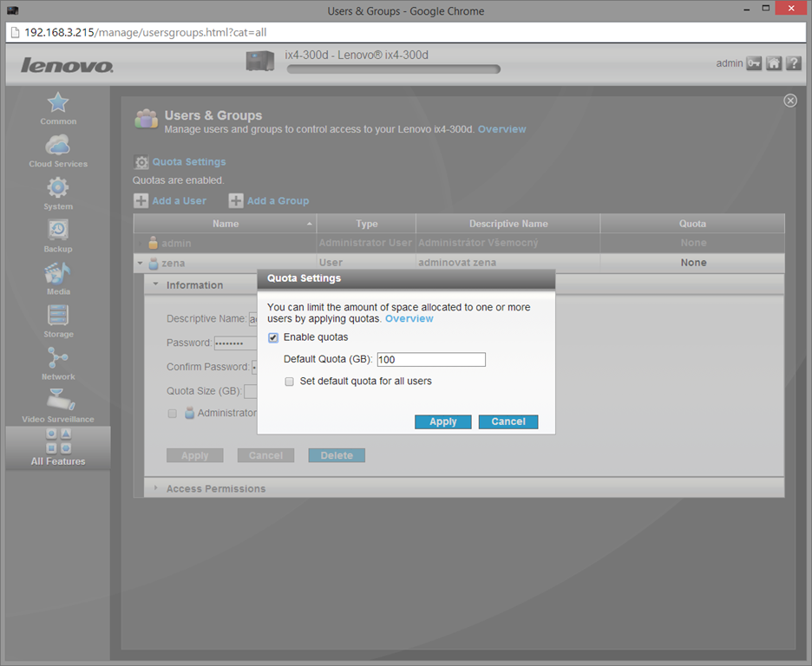Open Cloud Services in the sidebar
Image resolution: width=812 pixels, height=666 pixels.
[x=58, y=146]
